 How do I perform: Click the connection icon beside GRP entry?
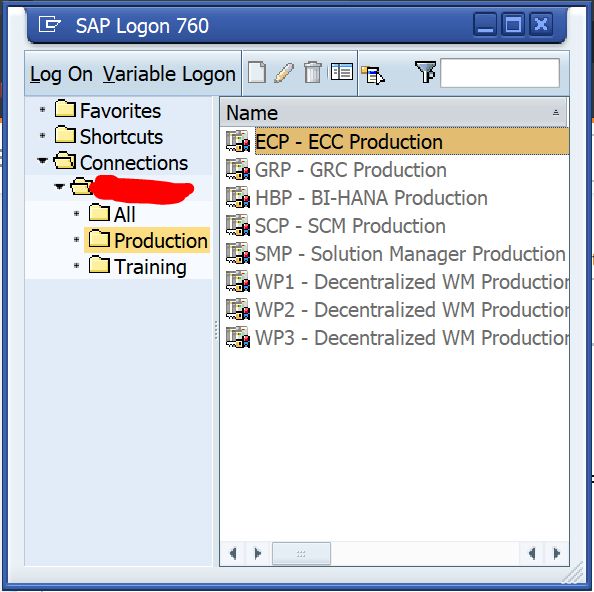[238, 169]
